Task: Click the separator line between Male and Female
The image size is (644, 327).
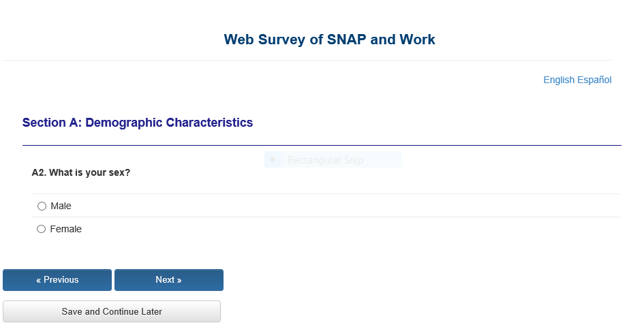Action: click(327, 217)
